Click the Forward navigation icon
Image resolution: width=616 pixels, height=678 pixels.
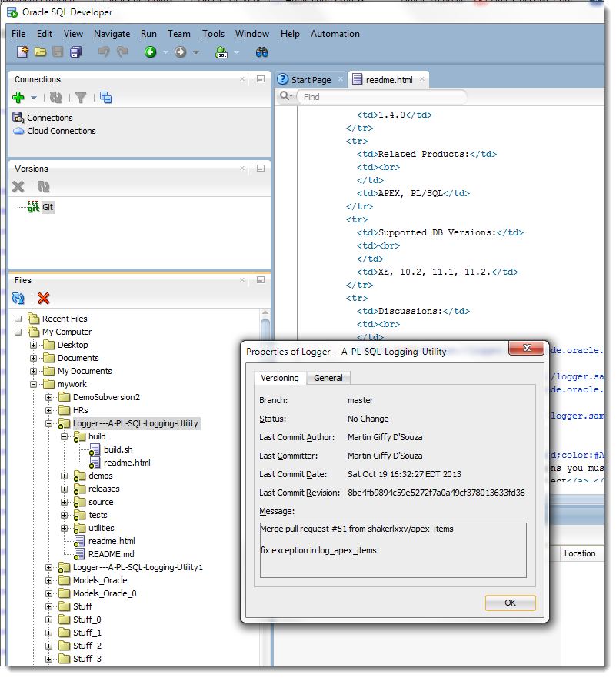pyautogui.click(x=180, y=52)
